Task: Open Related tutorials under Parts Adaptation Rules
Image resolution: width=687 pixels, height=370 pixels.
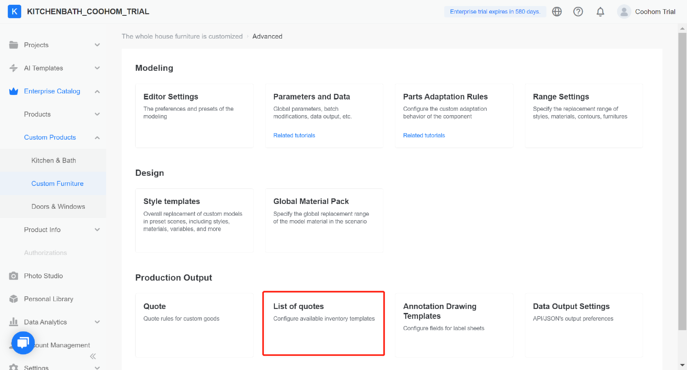Action: pyautogui.click(x=424, y=135)
